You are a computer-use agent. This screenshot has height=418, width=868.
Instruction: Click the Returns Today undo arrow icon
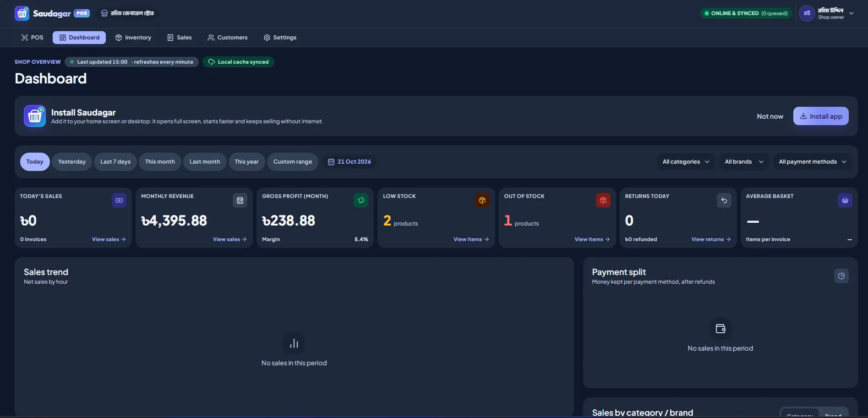(724, 200)
